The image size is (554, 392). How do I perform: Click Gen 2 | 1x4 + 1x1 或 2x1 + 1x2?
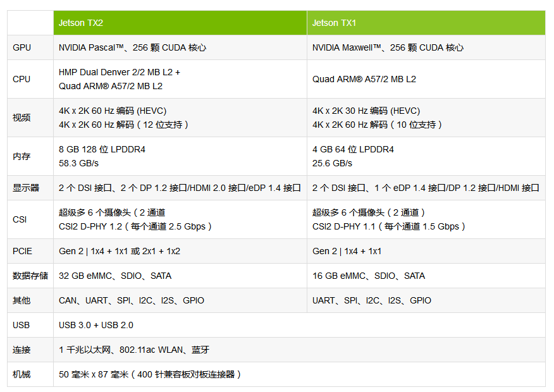pyautogui.click(x=120, y=251)
